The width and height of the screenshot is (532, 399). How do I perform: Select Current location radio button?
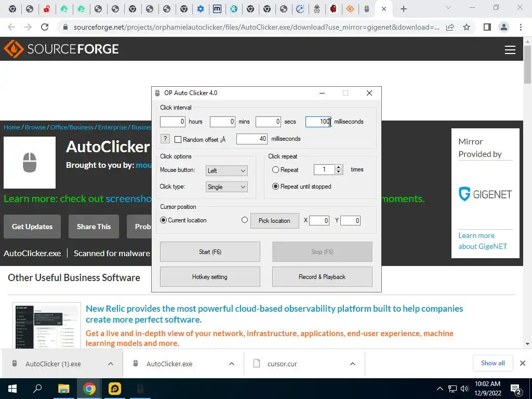point(164,220)
